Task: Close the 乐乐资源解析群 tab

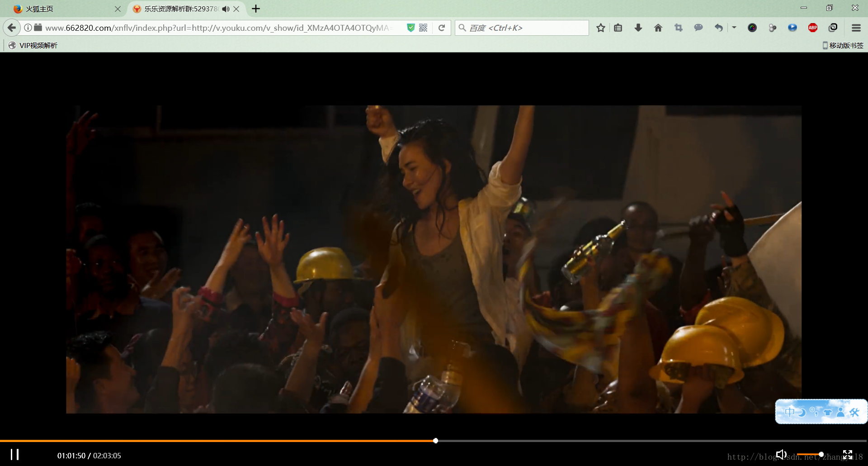Action: [x=236, y=9]
